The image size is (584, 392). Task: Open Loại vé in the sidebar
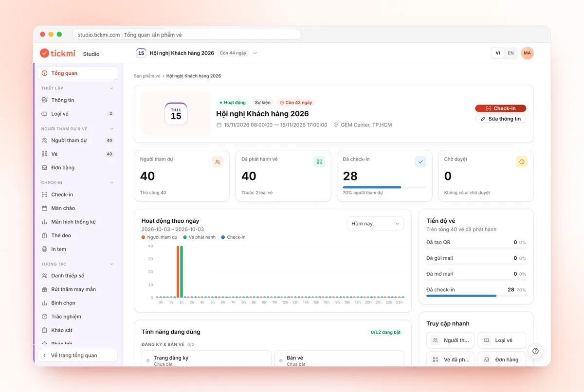tap(78, 114)
